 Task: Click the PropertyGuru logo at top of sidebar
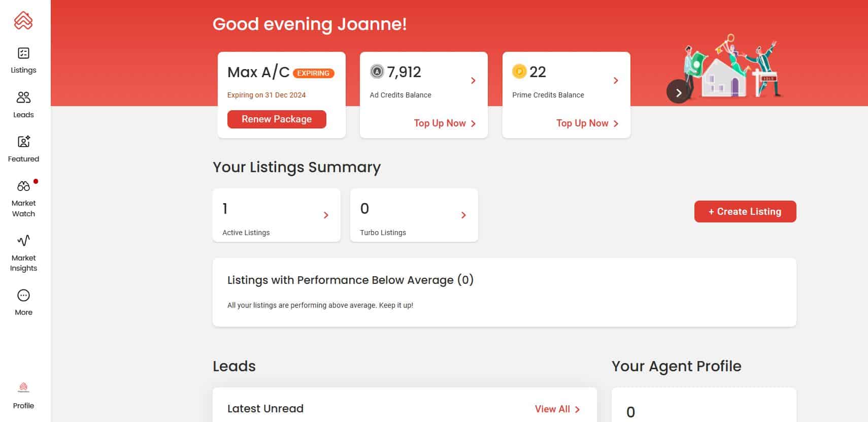[x=23, y=20]
